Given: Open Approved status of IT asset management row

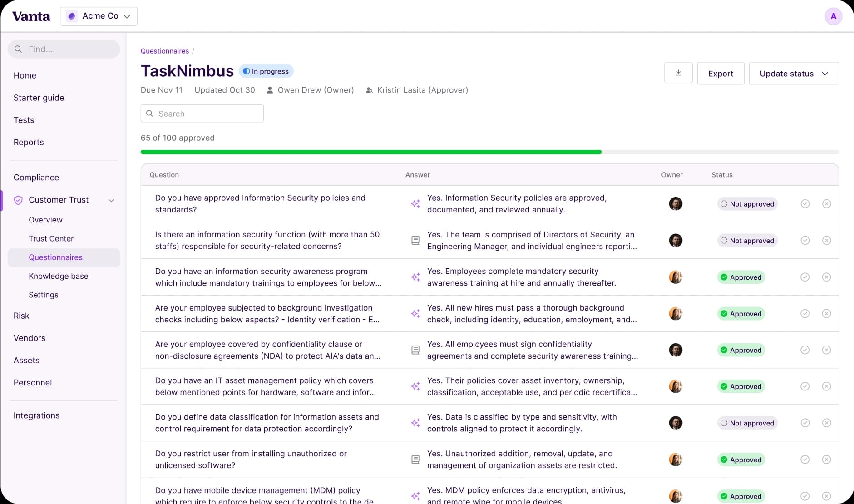Looking at the screenshot, I should (x=741, y=386).
